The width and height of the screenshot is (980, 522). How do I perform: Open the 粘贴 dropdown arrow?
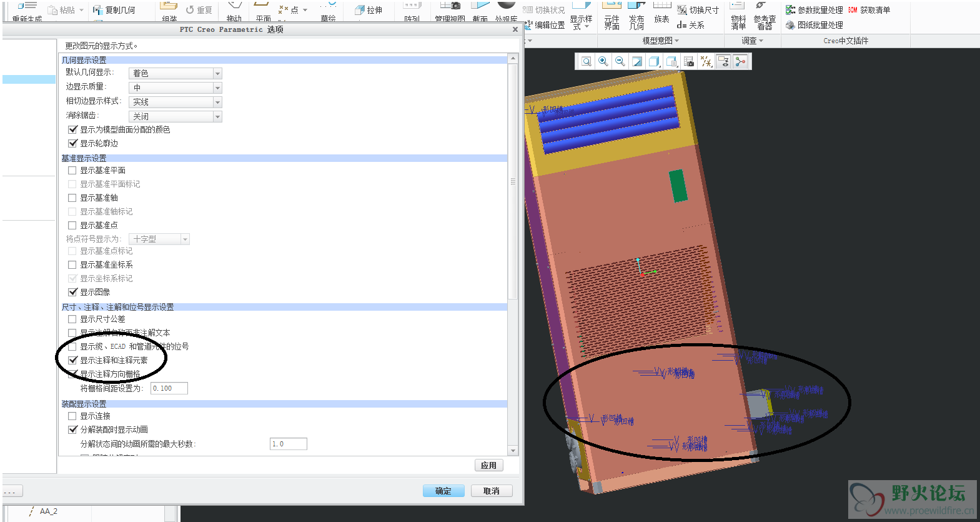click(x=81, y=10)
